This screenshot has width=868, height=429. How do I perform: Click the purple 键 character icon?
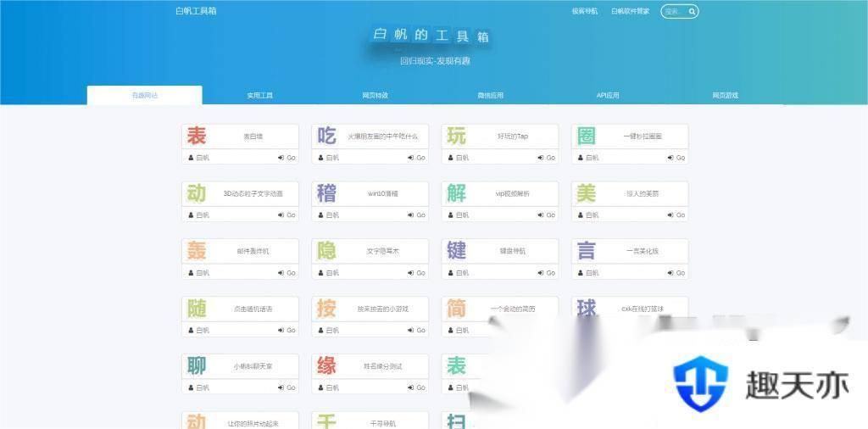click(x=457, y=251)
